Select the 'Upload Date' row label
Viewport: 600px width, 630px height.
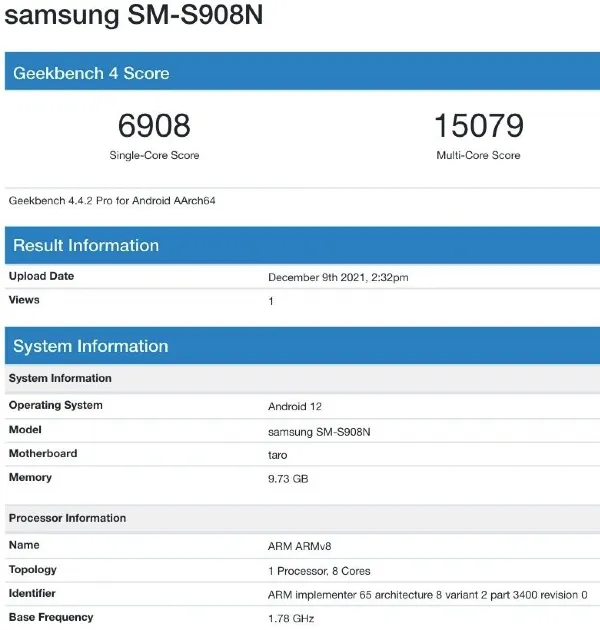[41, 276]
